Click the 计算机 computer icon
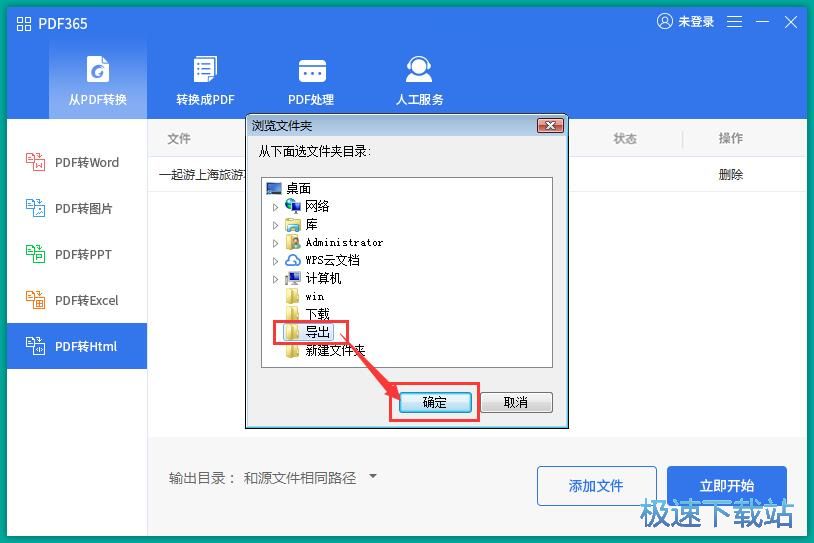The image size is (814, 543). pos(293,278)
